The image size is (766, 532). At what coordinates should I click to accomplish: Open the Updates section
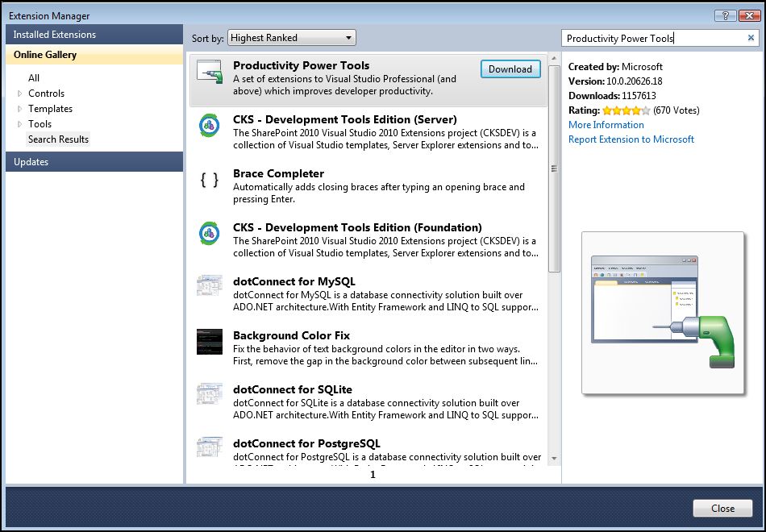point(94,162)
